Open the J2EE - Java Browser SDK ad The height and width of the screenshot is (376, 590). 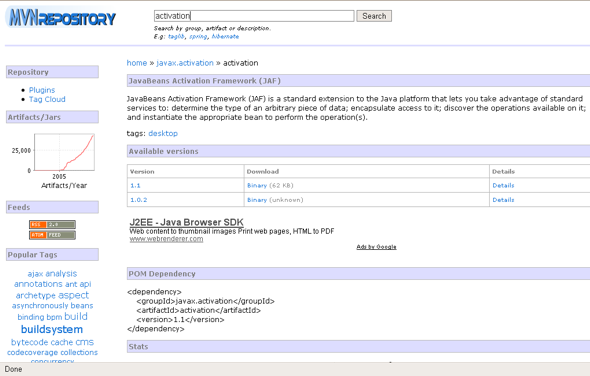click(x=186, y=222)
